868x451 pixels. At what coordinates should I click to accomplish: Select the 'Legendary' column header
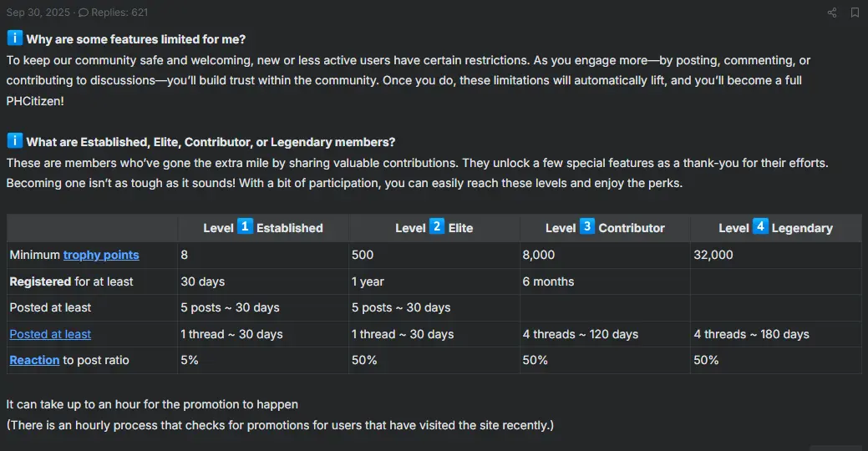point(802,228)
